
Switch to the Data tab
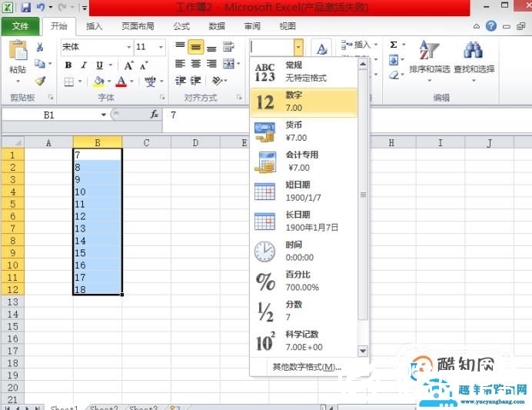pyautogui.click(x=217, y=26)
